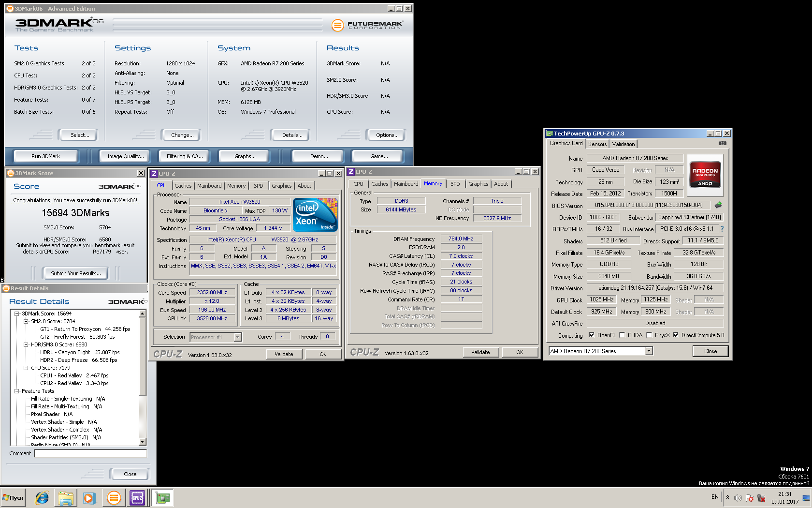Click Submit Your Results... button
This screenshot has height=508, width=812.
76,273
